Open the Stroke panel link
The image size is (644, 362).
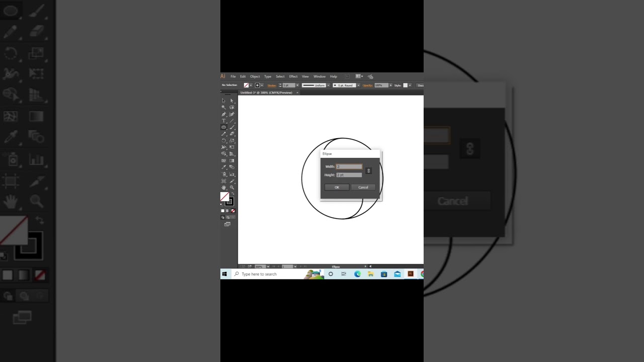[x=272, y=85]
